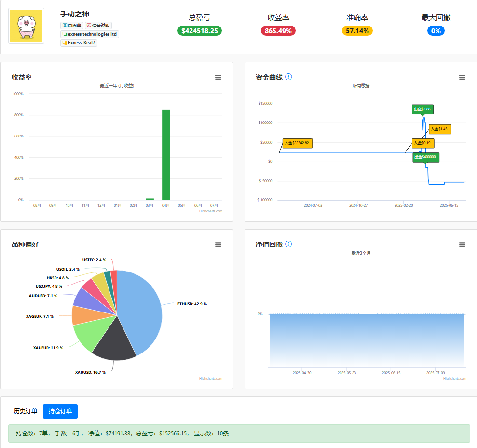
Task: Open the 资金曲线 chart hamburger menu
Action: (462, 77)
